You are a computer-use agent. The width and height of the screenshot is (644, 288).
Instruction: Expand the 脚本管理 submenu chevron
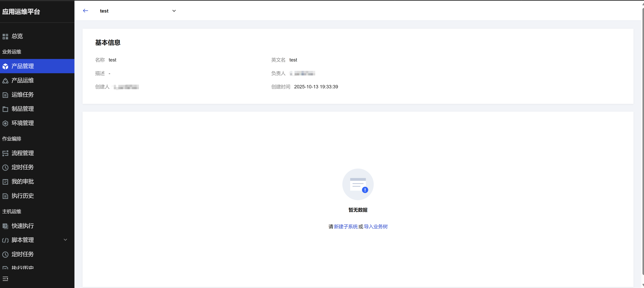[65, 240]
